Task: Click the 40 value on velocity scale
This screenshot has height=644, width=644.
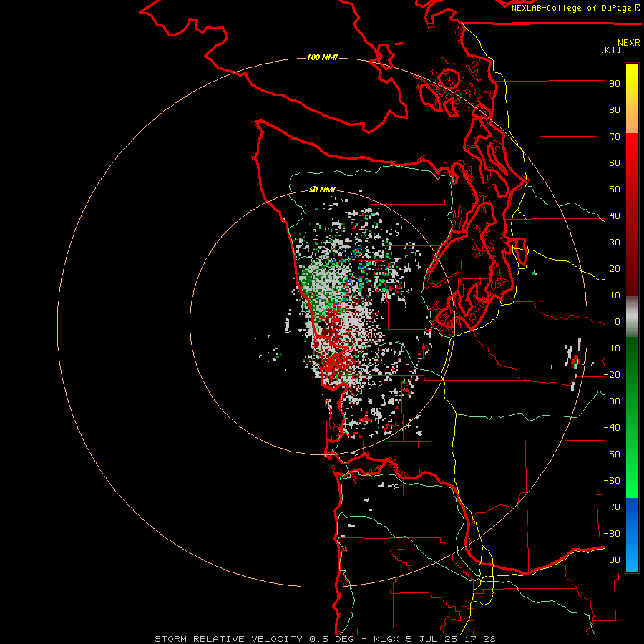Action: point(615,216)
